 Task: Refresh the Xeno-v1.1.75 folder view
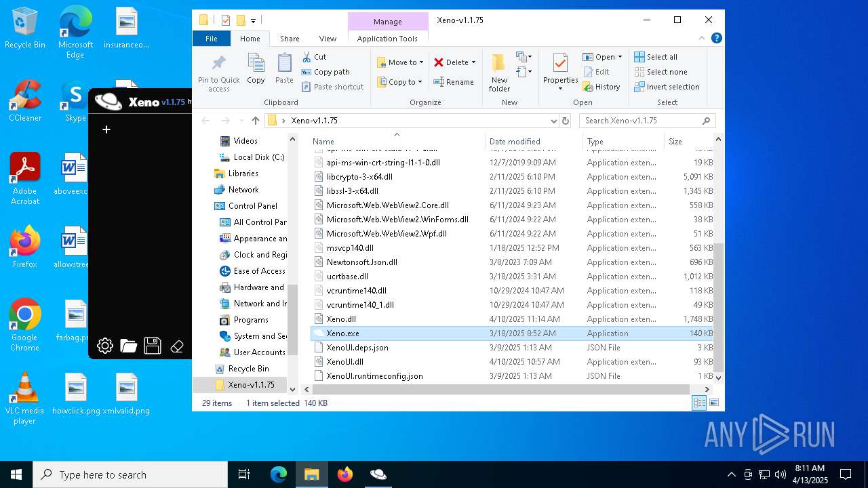(566, 121)
